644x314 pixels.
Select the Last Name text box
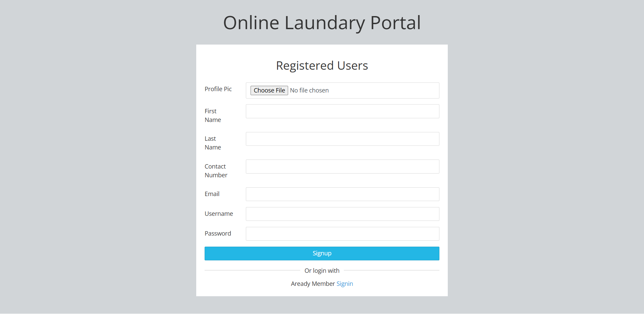[342, 139]
